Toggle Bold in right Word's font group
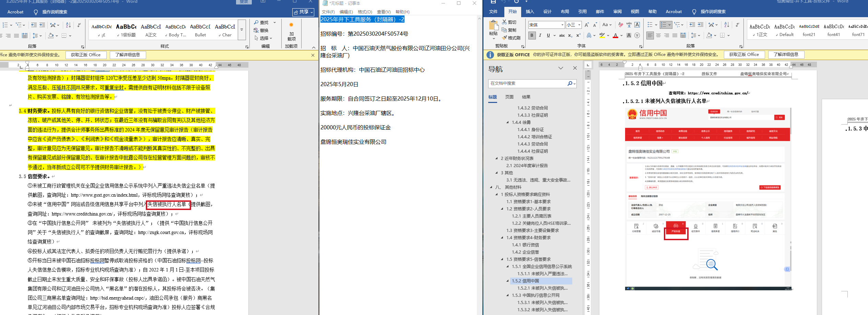Image resolution: width=868 pixels, height=315 pixels. (532, 35)
